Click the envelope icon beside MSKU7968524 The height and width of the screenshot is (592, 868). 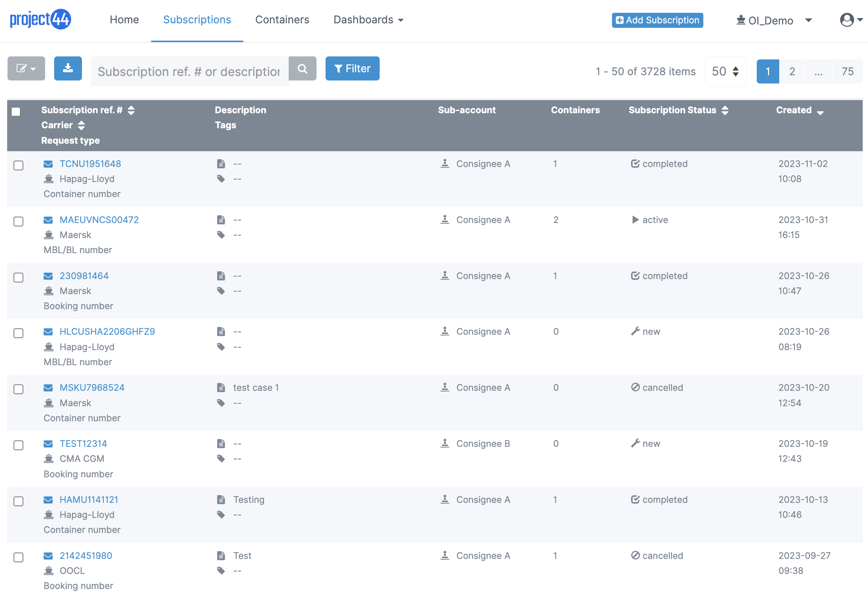pyautogui.click(x=48, y=388)
